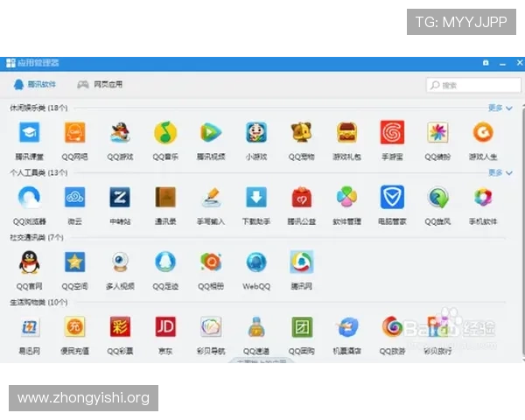Launch the 手写输入 handwriting icon
Viewport: 525px width, 420px height.
pos(211,197)
